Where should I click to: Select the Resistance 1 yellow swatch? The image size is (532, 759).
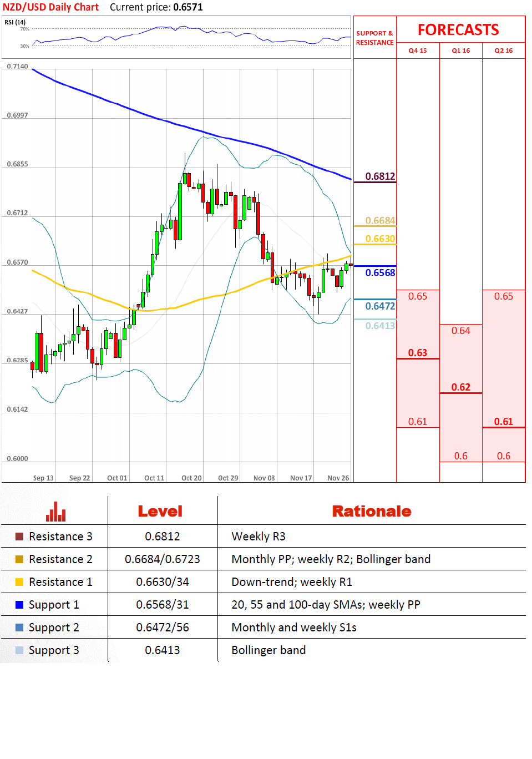[x=19, y=582]
